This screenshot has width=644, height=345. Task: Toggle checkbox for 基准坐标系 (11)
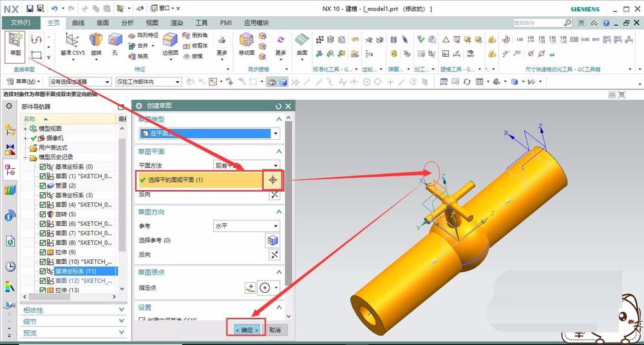[43, 271]
